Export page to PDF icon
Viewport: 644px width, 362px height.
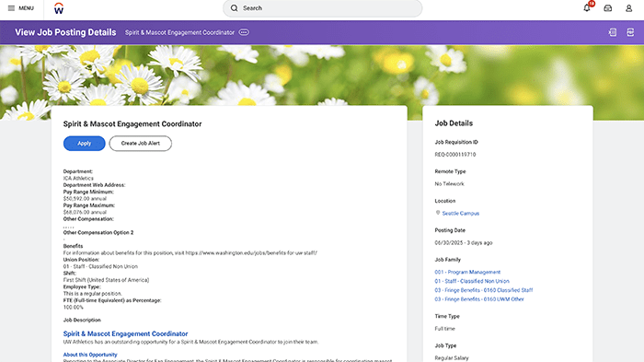(630, 32)
